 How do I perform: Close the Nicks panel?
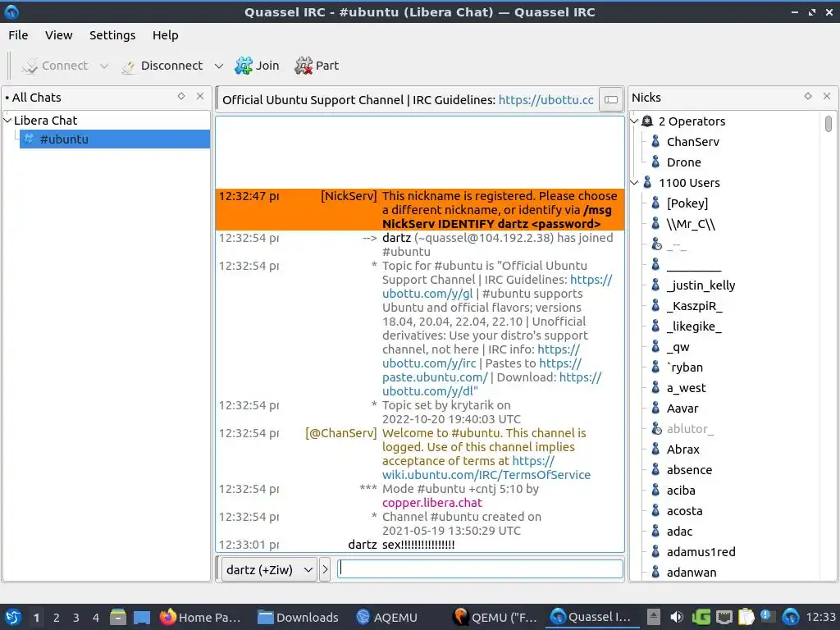pos(827,97)
